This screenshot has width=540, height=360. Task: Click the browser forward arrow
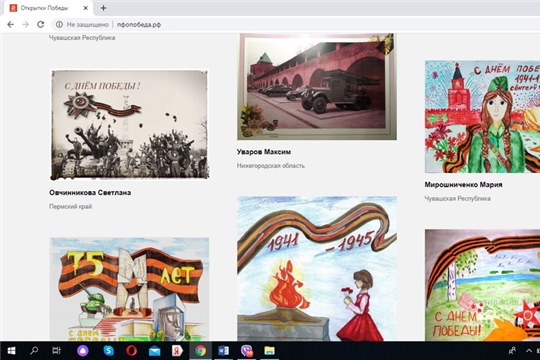[25, 24]
